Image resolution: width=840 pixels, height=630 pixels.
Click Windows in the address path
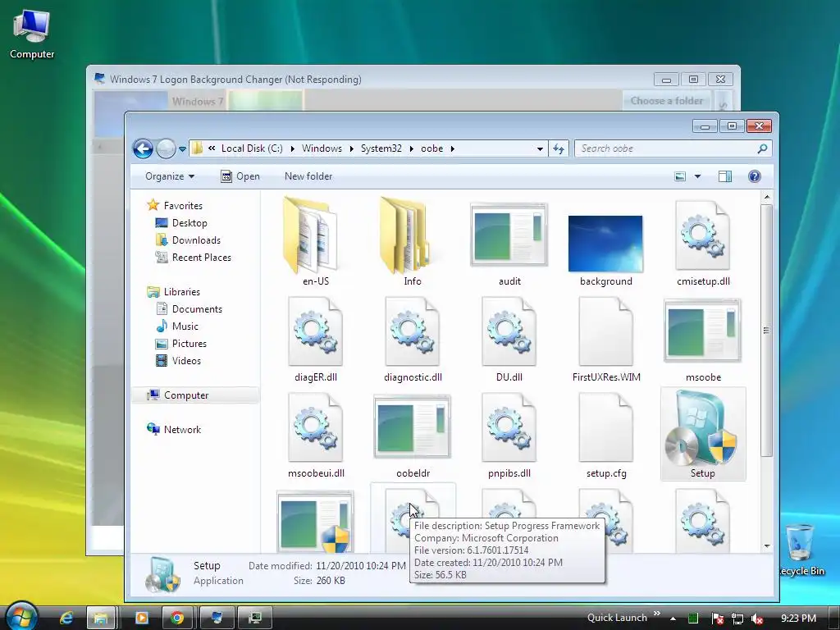coord(322,148)
